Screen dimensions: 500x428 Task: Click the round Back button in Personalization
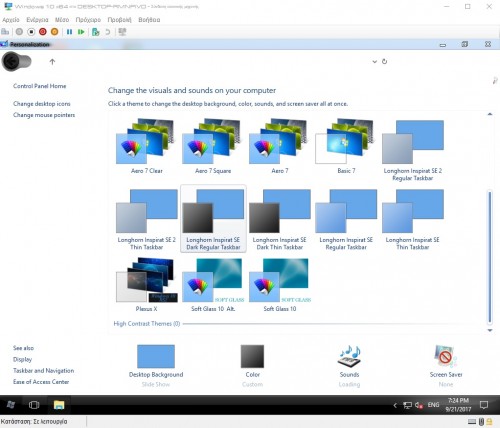[x=11, y=62]
